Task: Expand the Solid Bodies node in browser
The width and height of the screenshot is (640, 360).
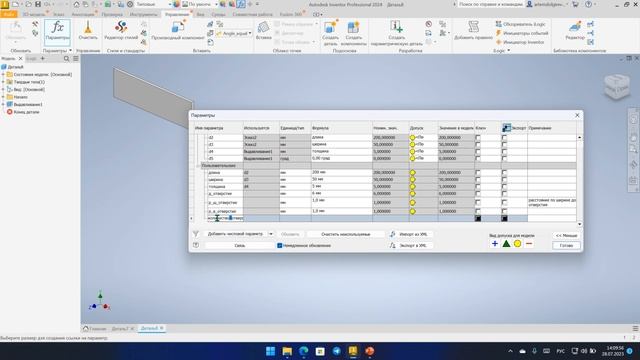Action: point(3,82)
